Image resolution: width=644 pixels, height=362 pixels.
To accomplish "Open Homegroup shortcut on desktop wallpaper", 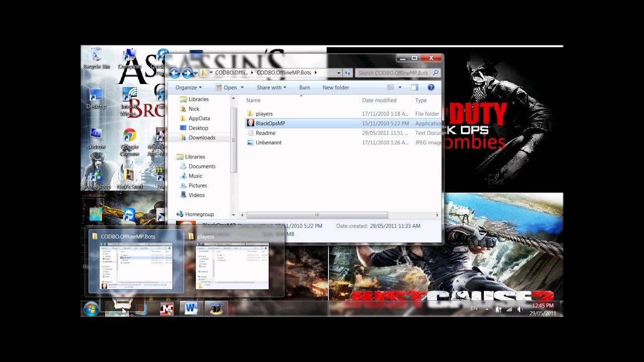I will click(96, 178).
